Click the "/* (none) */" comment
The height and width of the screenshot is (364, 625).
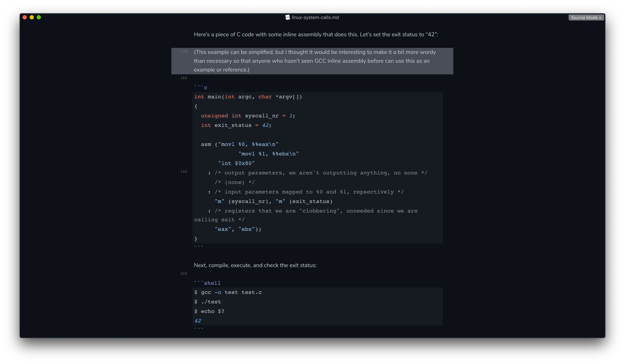(x=235, y=183)
